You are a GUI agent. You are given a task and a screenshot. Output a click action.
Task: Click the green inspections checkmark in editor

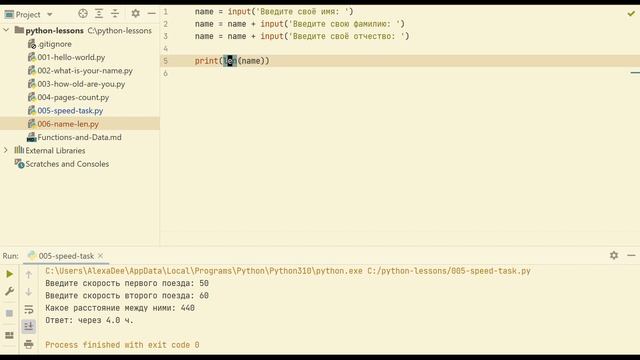(x=631, y=14)
